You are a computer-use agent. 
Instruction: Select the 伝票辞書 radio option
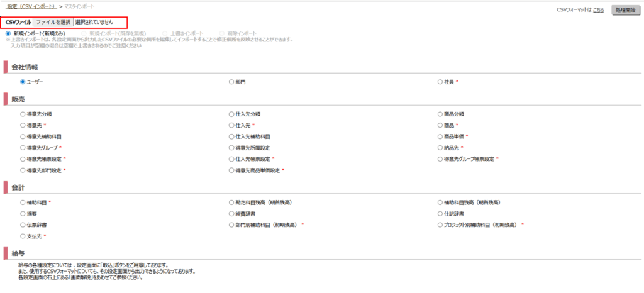pos(23,224)
